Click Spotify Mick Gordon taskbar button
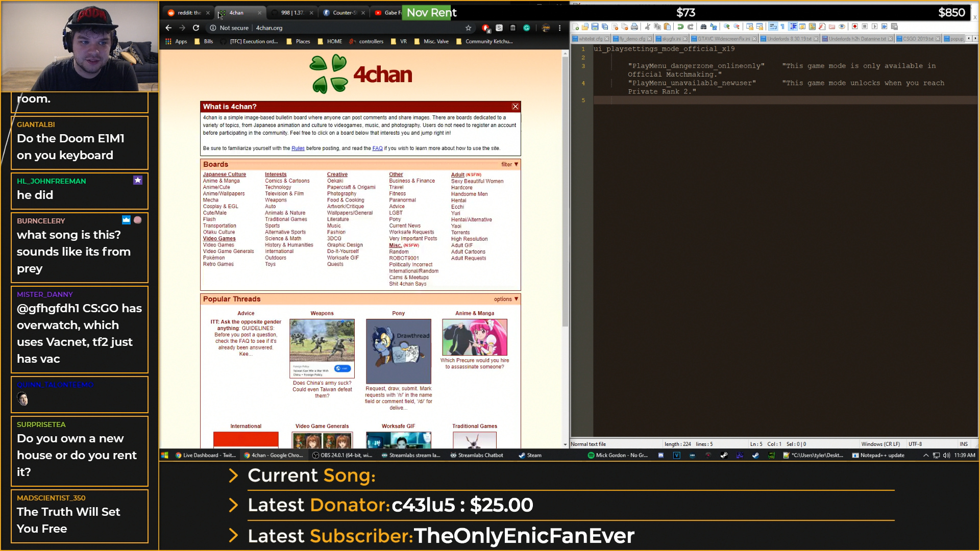The height and width of the screenshot is (551, 980). point(618,456)
